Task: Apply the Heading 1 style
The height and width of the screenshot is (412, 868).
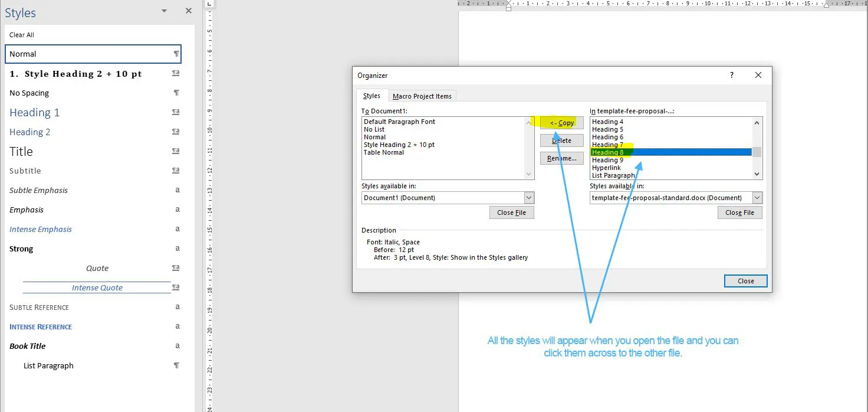Action: (93, 112)
